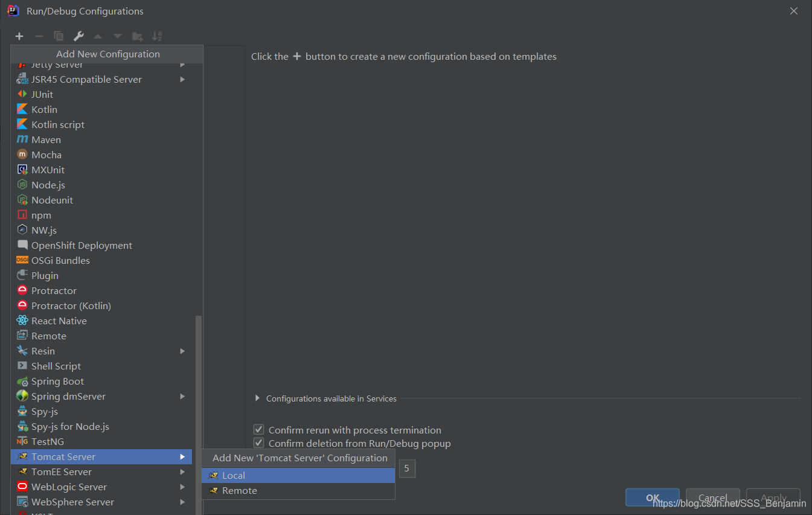Close the Run/Debug Configurations dialog
This screenshot has width=812, height=515.
coord(794,11)
